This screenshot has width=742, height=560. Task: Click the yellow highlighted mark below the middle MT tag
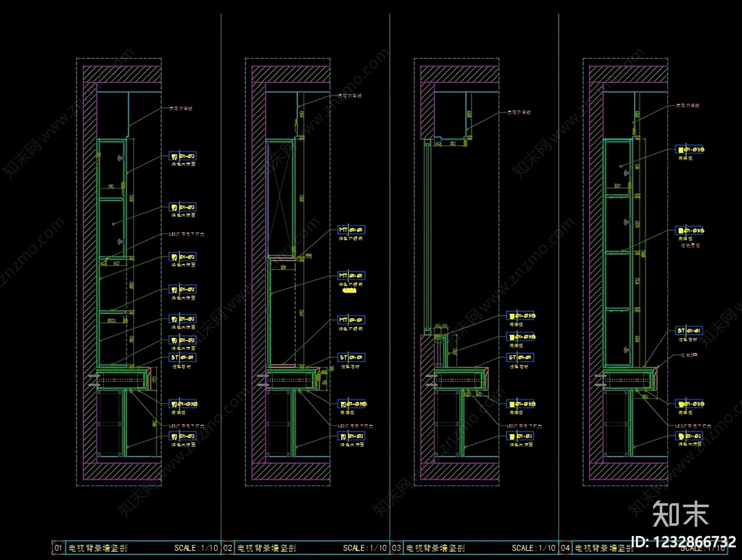click(349, 290)
